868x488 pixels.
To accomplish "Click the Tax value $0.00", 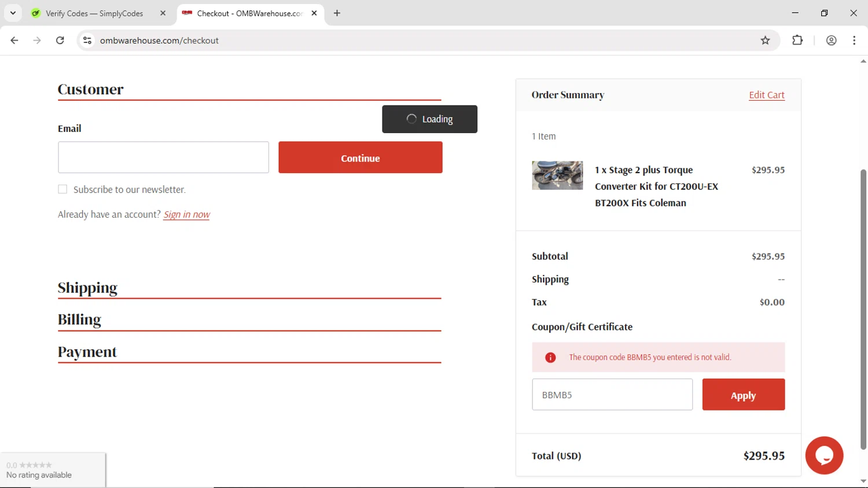I will point(772,302).
